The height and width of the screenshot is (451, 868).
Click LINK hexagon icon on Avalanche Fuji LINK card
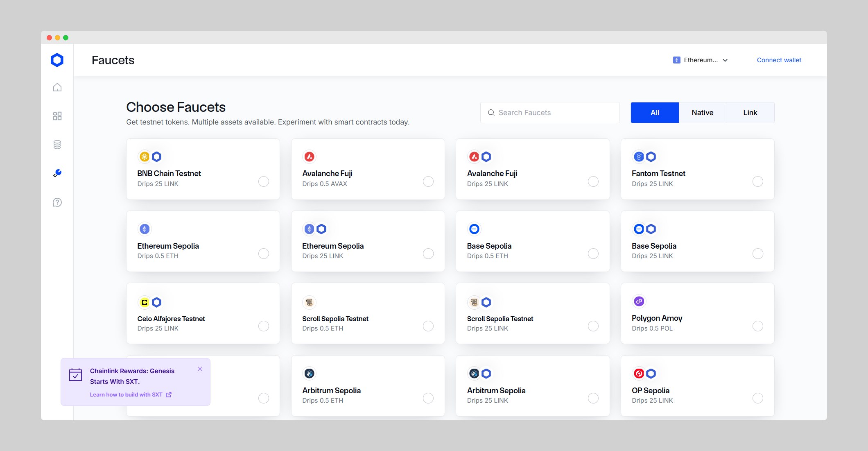point(486,156)
